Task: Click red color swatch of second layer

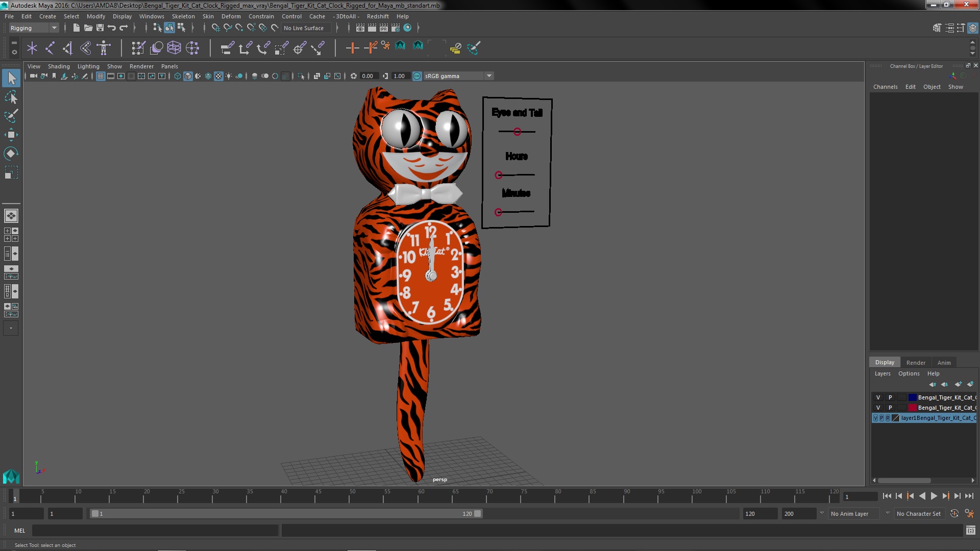Action: pos(912,408)
